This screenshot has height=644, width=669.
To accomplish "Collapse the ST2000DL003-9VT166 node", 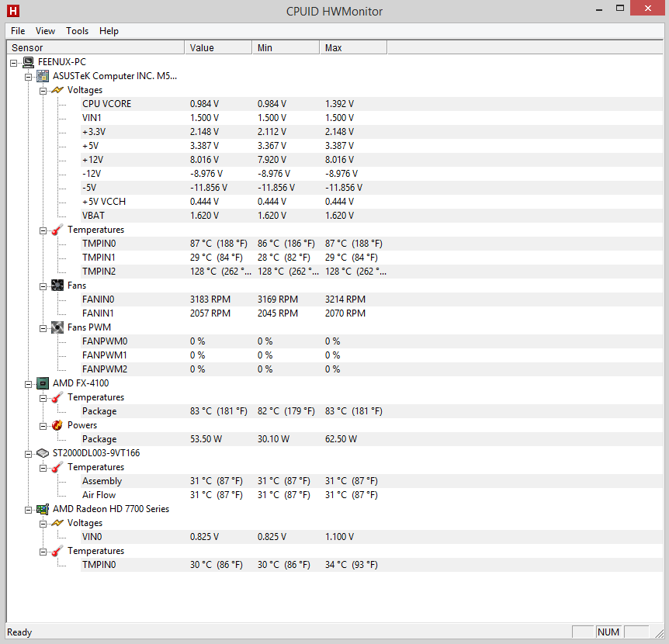I will [x=28, y=454].
